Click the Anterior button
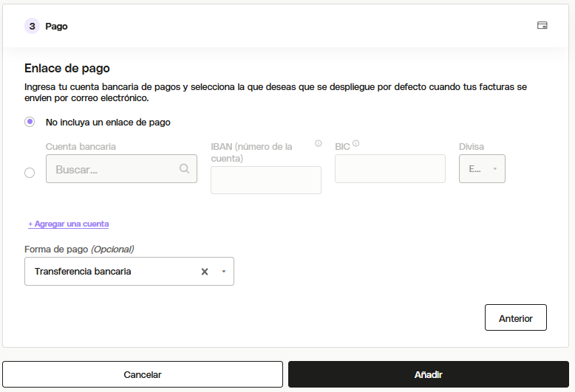Image resolution: width=575 pixels, height=392 pixels. click(516, 317)
